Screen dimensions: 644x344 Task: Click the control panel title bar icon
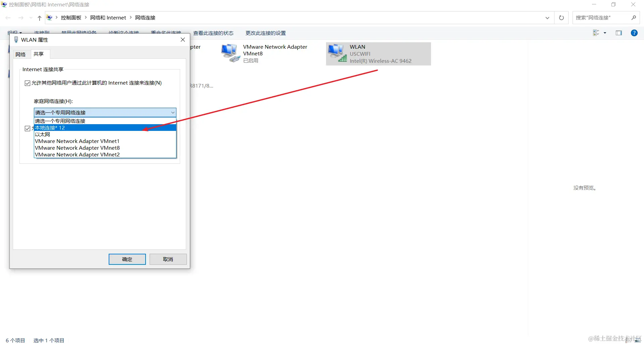tap(4, 4)
